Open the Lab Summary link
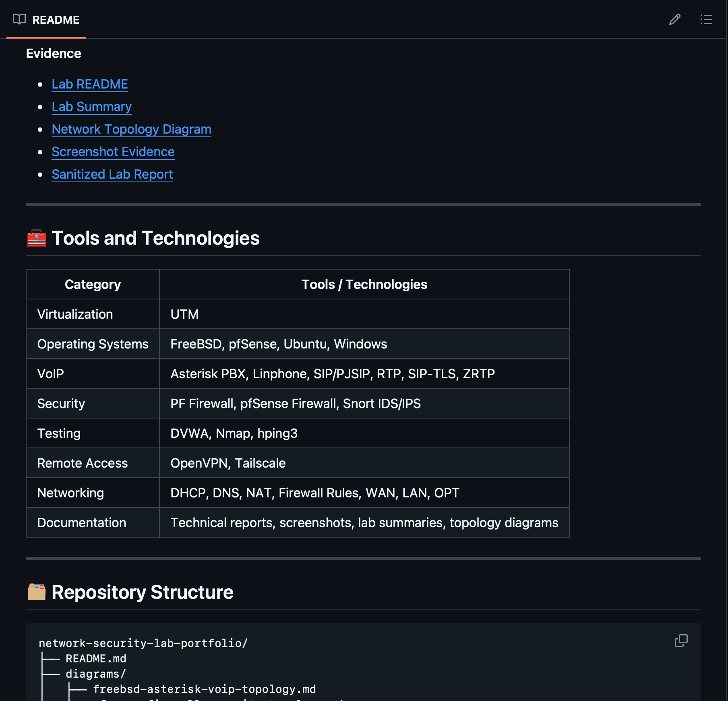Viewport: 728px width, 701px height. click(92, 107)
